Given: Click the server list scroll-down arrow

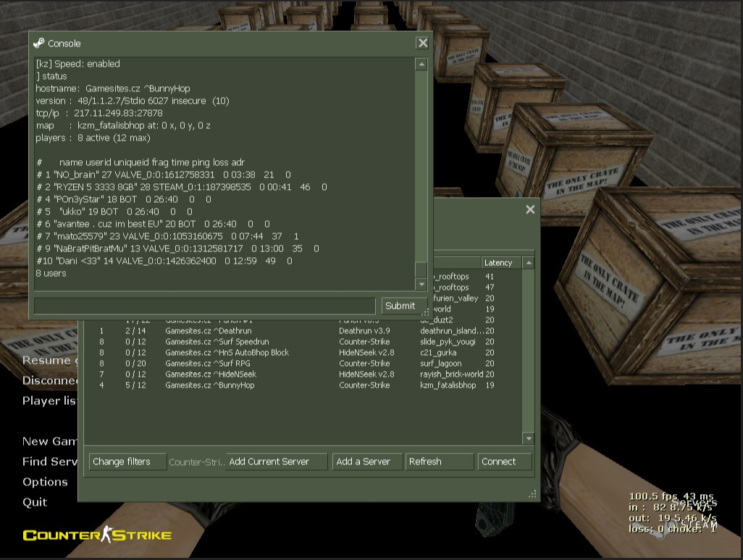Looking at the screenshot, I should point(529,438).
